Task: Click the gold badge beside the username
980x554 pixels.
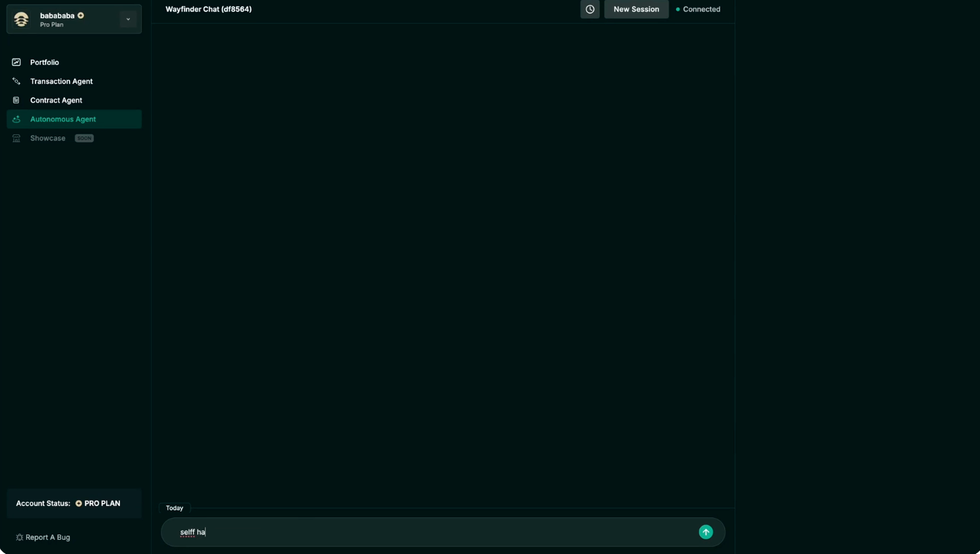Action: pyautogui.click(x=80, y=16)
